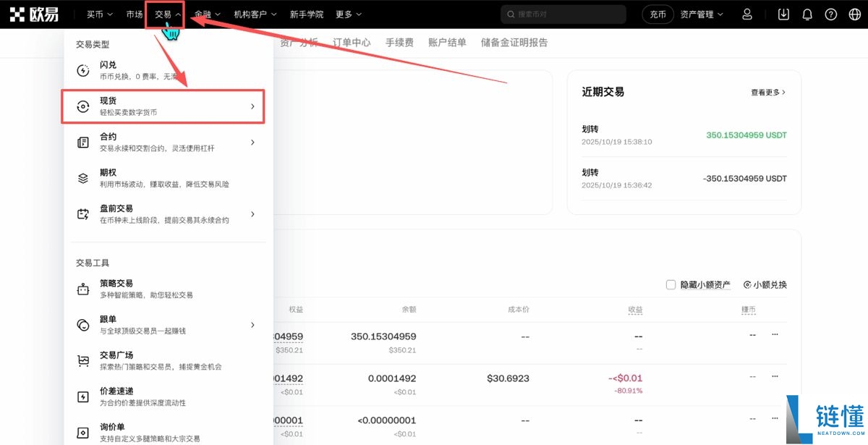Select the 盘前交易 pre-market icon
Viewport: 868px width, 445px height.
[x=83, y=213]
